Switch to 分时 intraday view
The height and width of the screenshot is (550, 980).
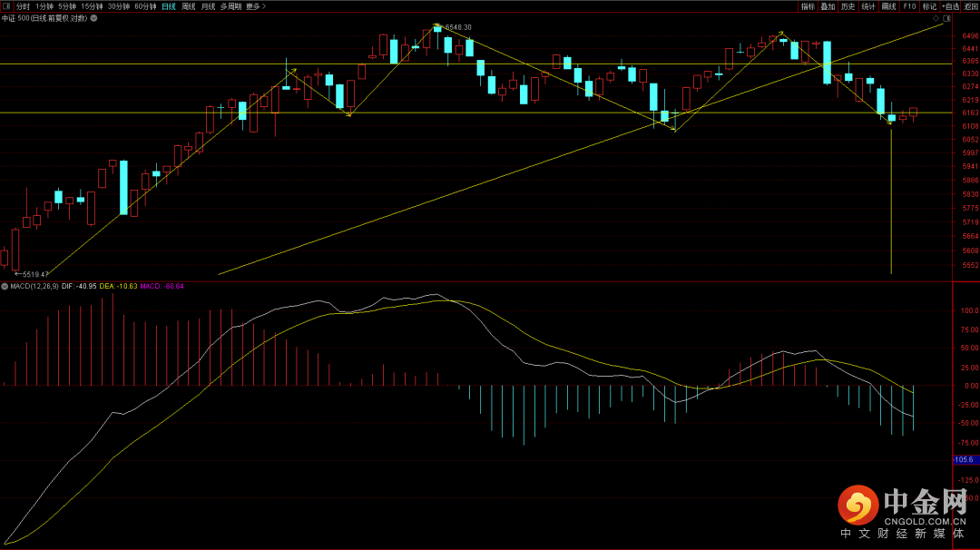pos(23,6)
